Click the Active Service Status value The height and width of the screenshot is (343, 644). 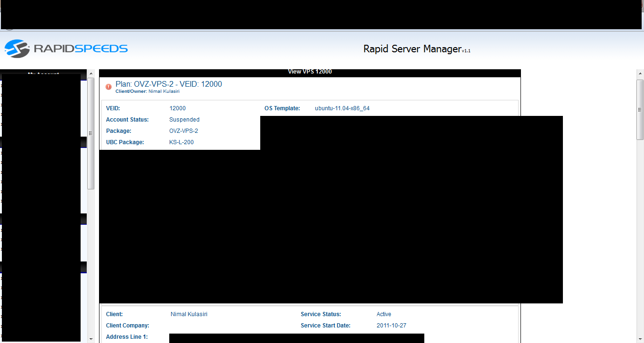(384, 314)
